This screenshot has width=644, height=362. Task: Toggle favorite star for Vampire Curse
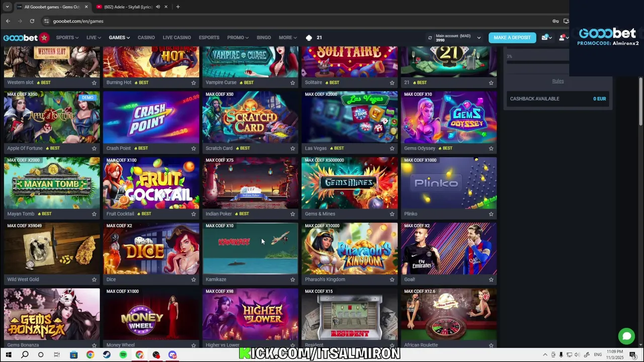coord(293,83)
